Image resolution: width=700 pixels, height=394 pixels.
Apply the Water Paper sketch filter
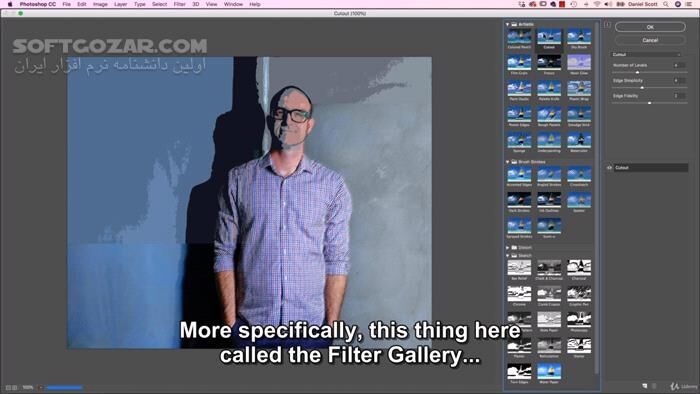549,371
